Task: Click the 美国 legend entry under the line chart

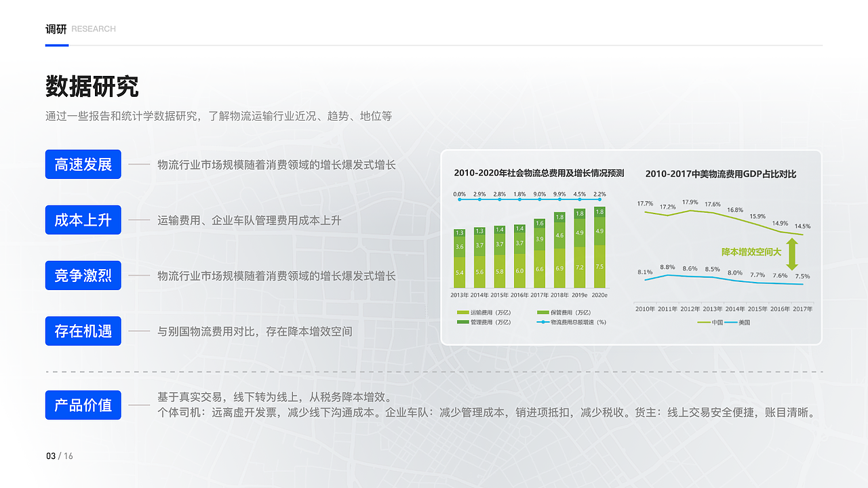Action: point(738,323)
